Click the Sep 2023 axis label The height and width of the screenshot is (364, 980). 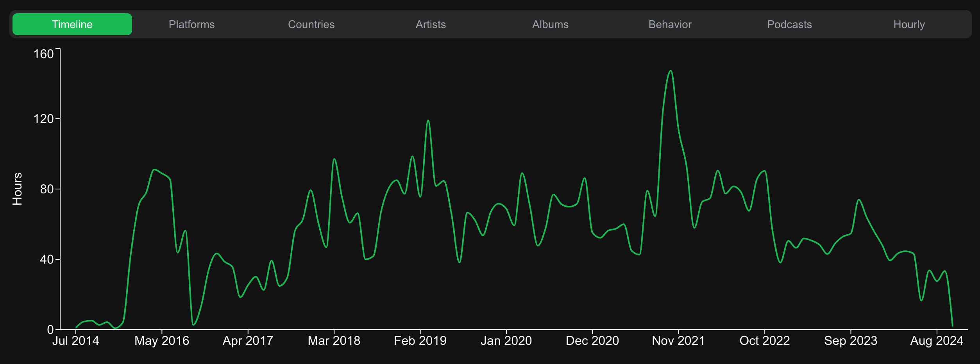[x=851, y=341]
